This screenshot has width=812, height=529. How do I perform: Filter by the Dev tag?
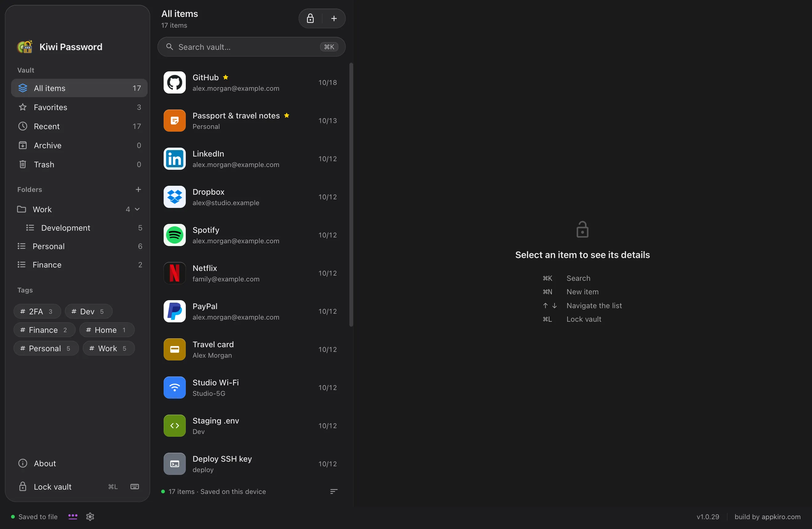click(89, 311)
